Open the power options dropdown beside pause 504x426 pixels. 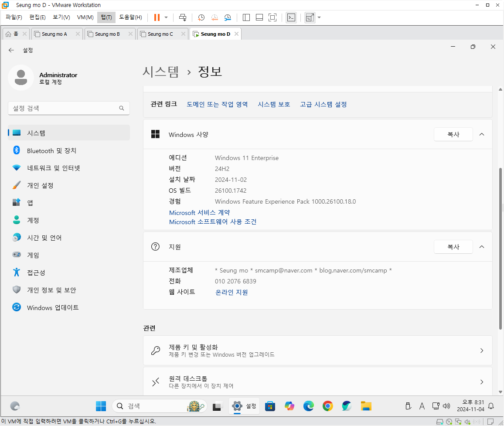pos(166,17)
